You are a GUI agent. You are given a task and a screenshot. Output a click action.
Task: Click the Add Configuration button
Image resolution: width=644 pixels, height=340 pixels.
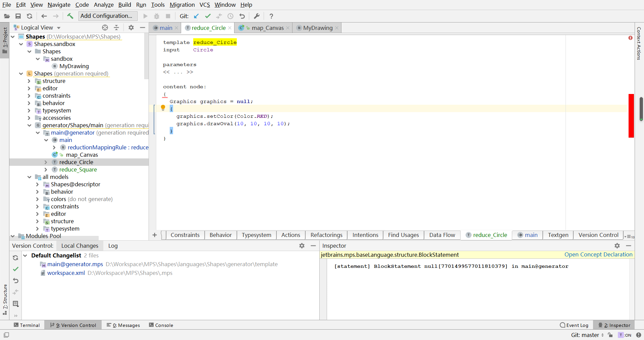(x=107, y=16)
